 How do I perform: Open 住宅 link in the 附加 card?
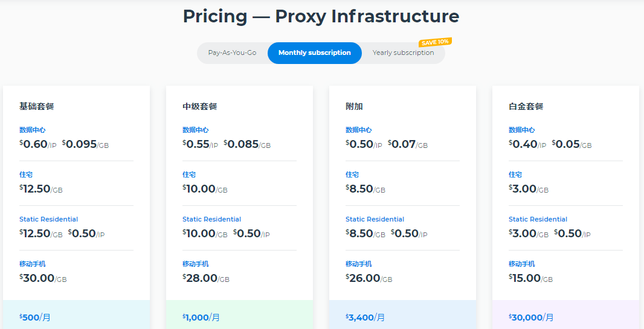[352, 174]
